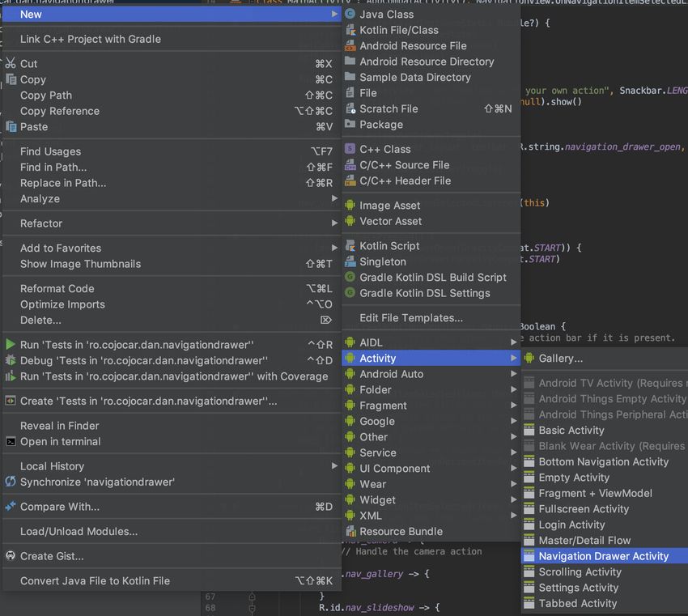Choose Load/Unload Modules

coord(172,531)
